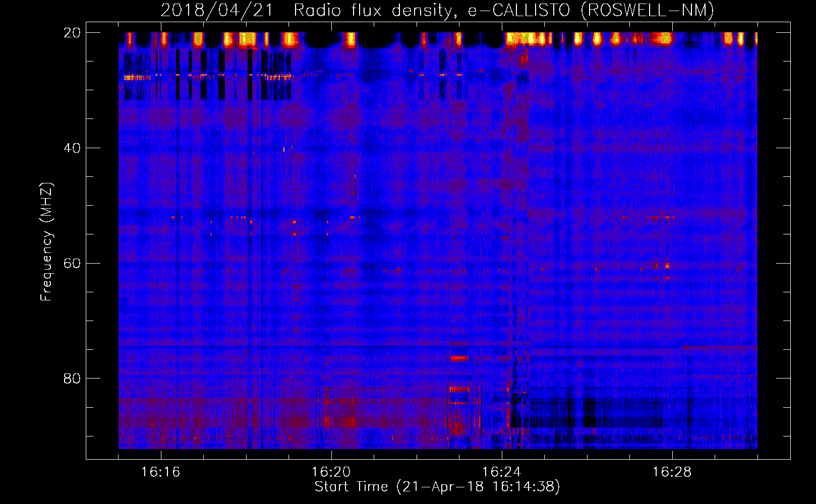816x504 pixels.
Task: Click the 16:20 time tick label
Action: point(331,472)
